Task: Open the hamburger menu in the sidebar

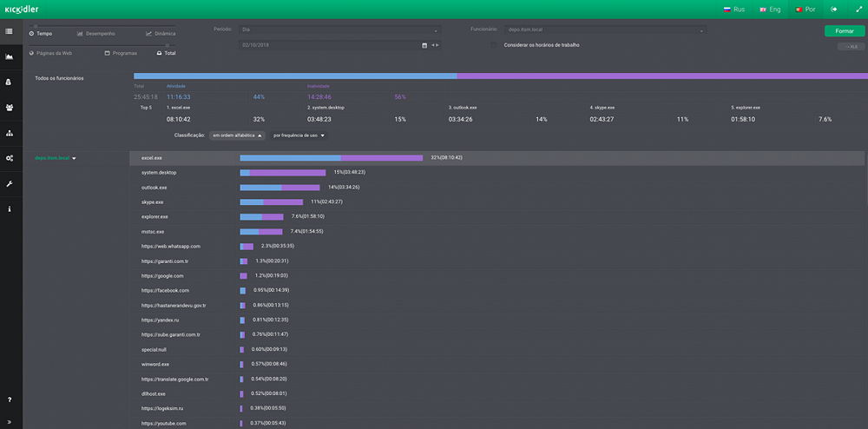Action: (10, 31)
